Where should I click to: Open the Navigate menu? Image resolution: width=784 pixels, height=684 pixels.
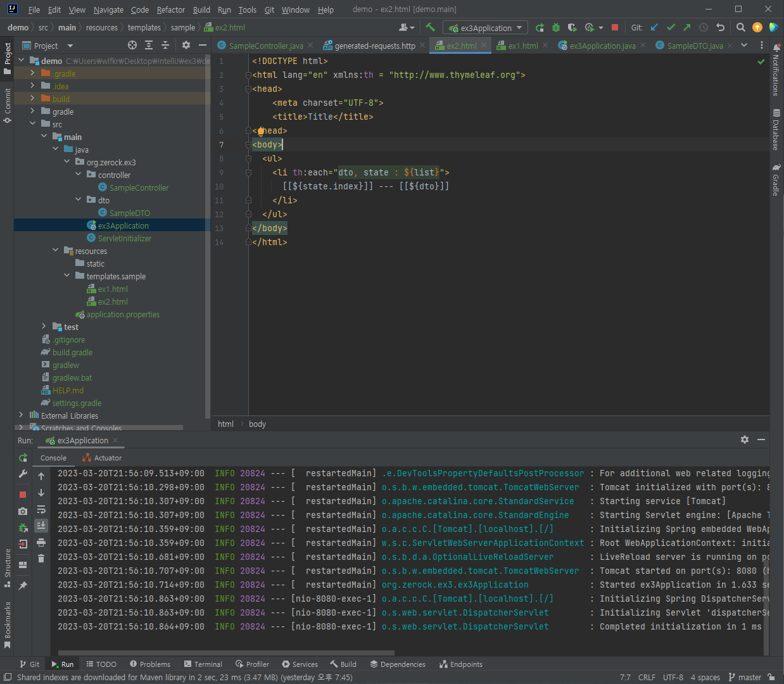click(x=108, y=9)
